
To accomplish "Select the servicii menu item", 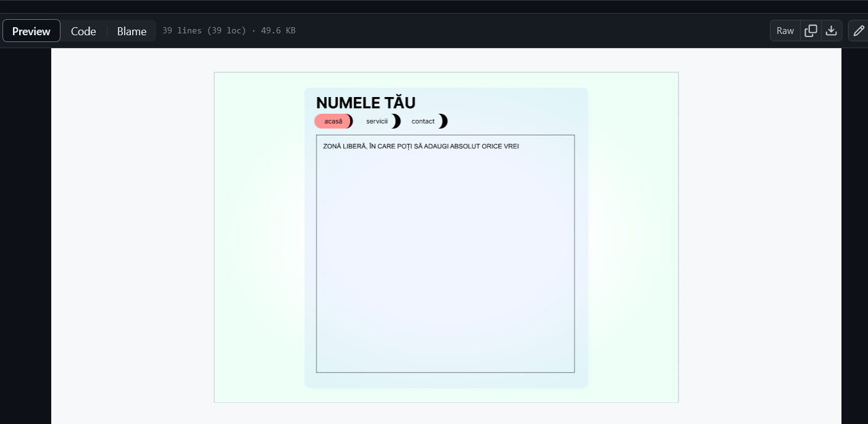I will pos(377,121).
